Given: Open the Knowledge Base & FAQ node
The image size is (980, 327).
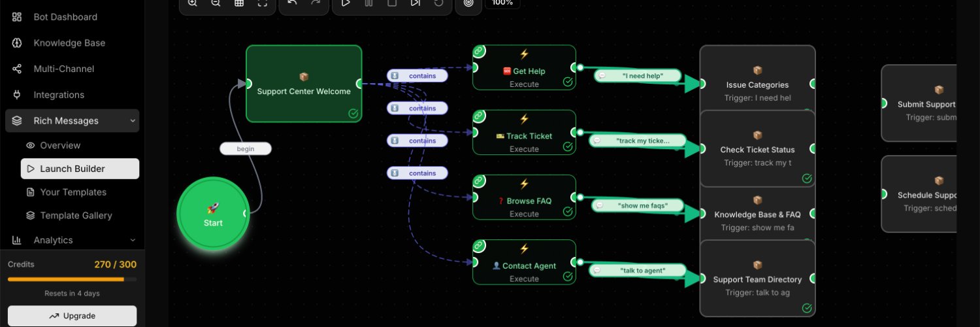Looking at the screenshot, I should (x=758, y=214).
